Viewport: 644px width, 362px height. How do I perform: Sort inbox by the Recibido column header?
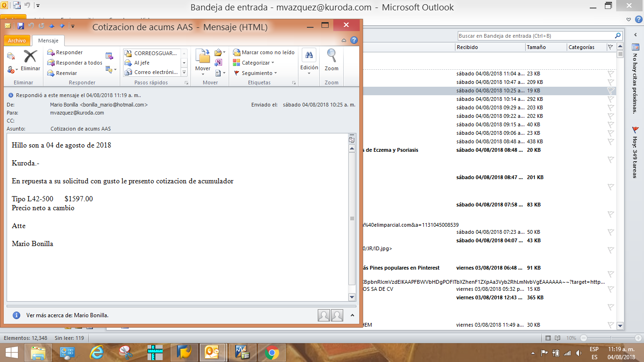[490, 47]
